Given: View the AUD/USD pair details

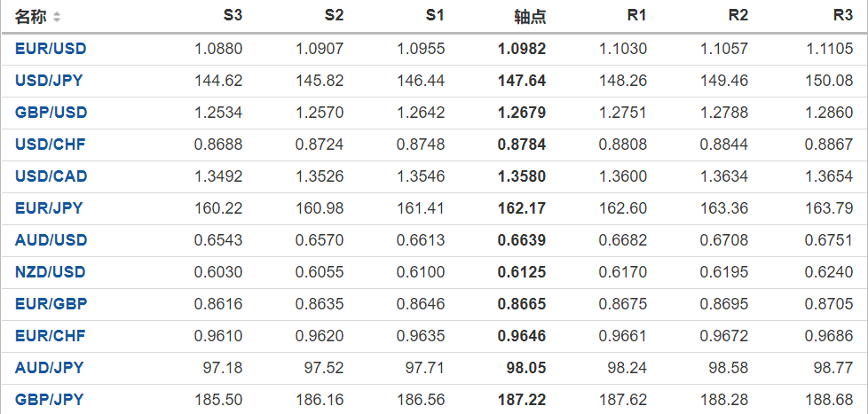Looking at the screenshot, I should coord(51,240).
